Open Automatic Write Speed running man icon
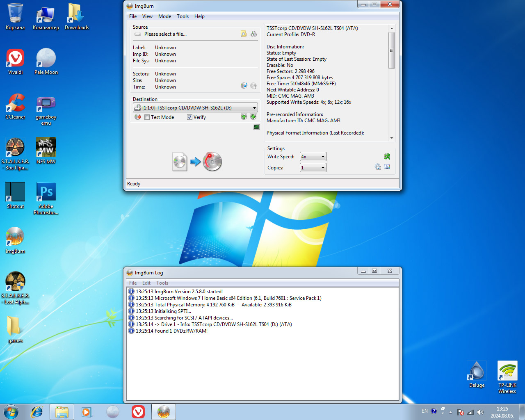 click(387, 156)
